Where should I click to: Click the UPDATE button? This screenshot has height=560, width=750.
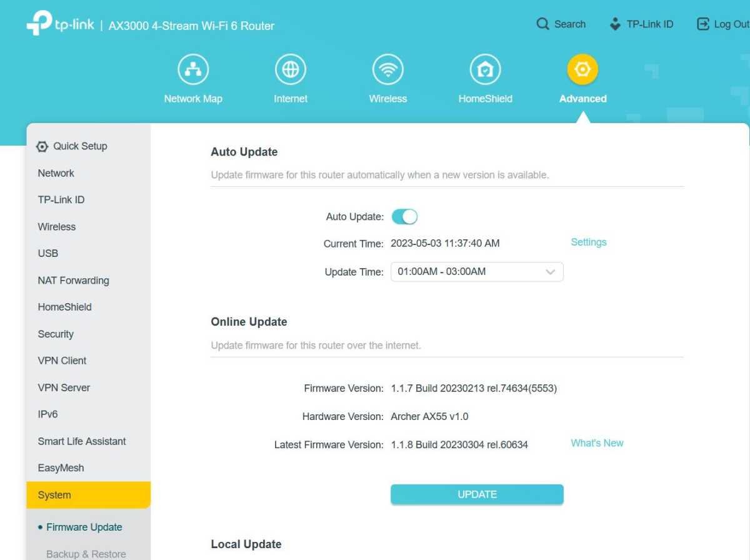[x=477, y=494]
